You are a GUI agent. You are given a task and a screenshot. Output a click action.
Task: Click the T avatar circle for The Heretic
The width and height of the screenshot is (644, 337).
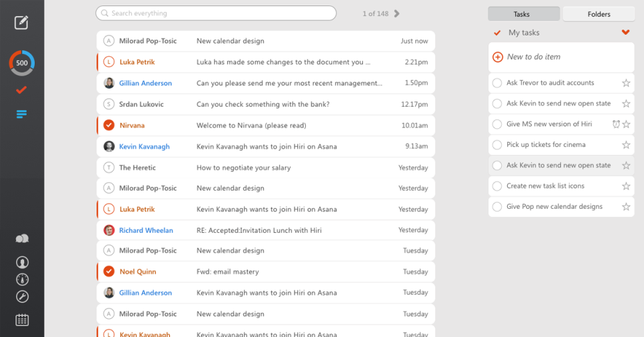109,167
